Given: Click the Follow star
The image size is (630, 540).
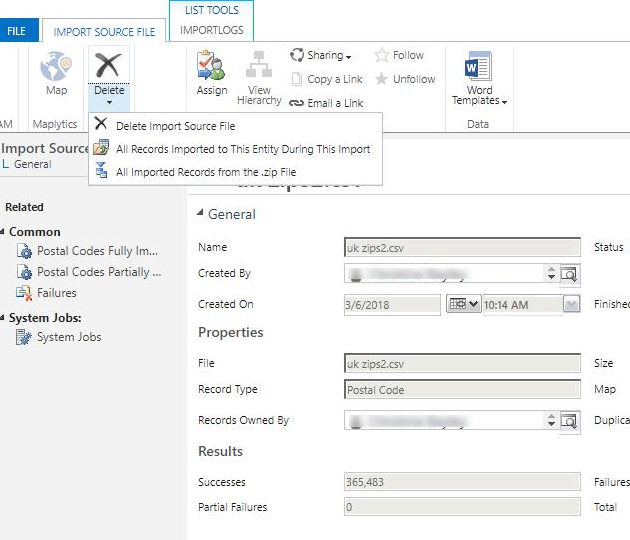Looking at the screenshot, I should (x=381, y=55).
